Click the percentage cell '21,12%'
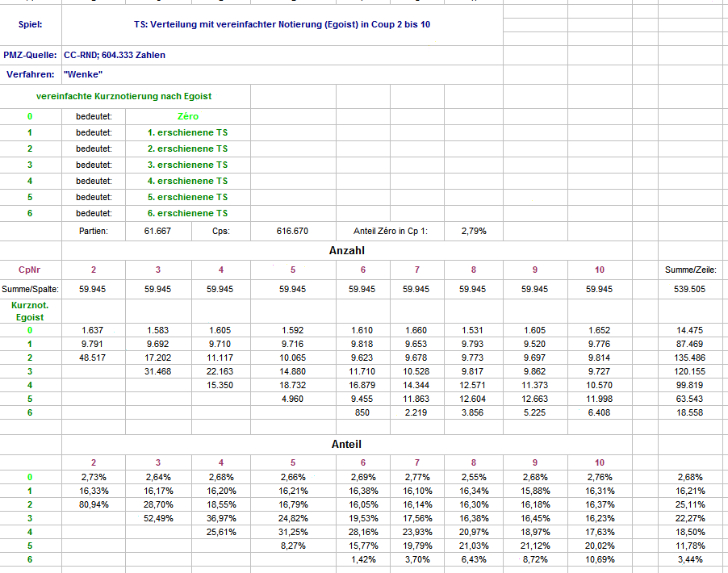This screenshot has height=573, width=728. tap(535, 546)
